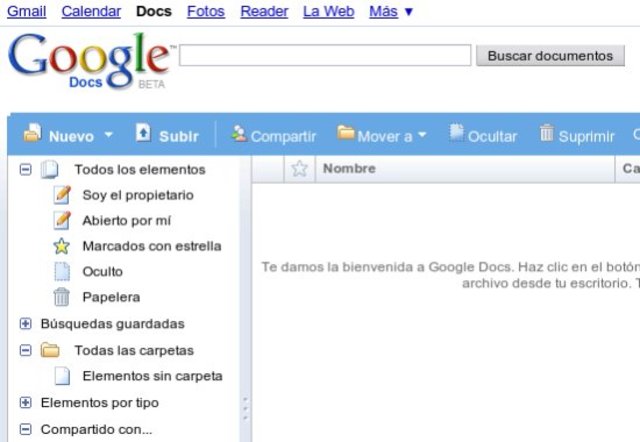The height and width of the screenshot is (442, 640).
Task: Select Todas las carpetas label
Action: pyautogui.click(x=134, y=350)
